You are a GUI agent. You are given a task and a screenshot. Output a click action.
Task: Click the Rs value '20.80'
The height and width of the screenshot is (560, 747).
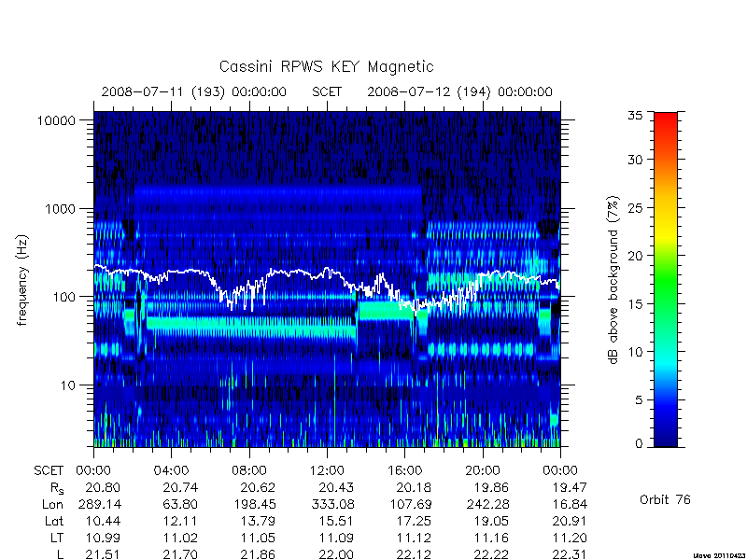click(103, 487)
